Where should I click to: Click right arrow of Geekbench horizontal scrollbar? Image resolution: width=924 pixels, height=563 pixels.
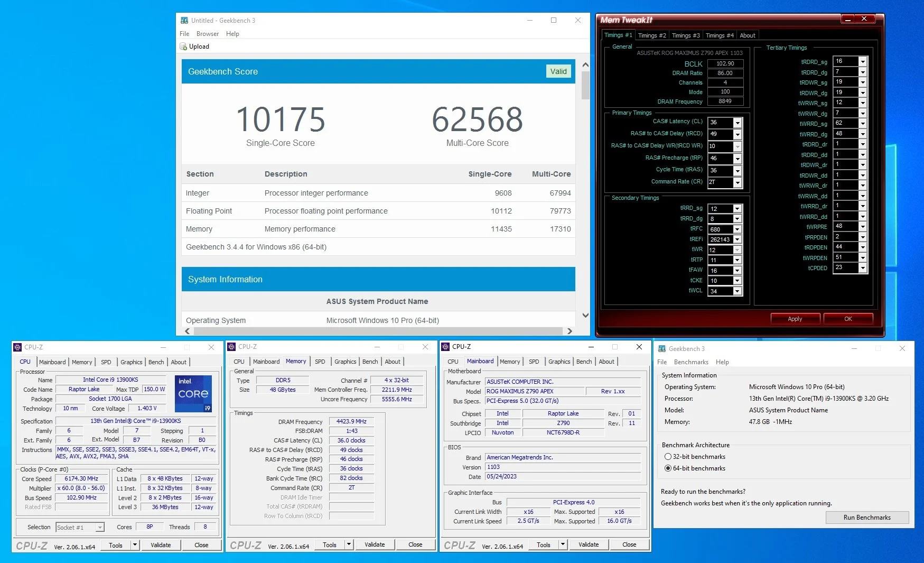click(x=570, y=331)
